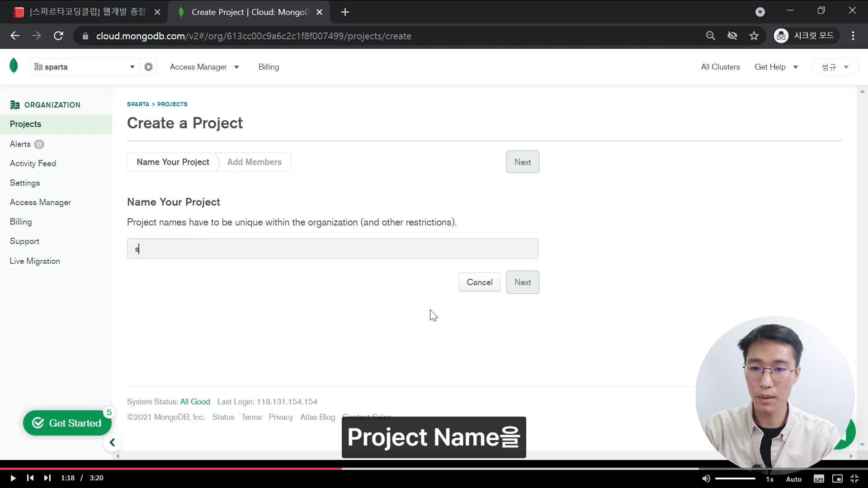Close the 스파르타코딩클럽 tab
The width and height of the screenshot is (868, 488).
[157, 12]
